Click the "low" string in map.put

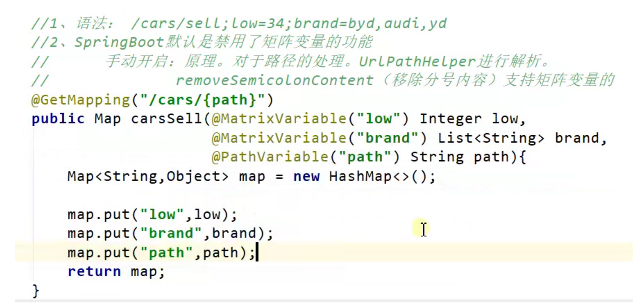pyautogui.click(x=162, y=215)
